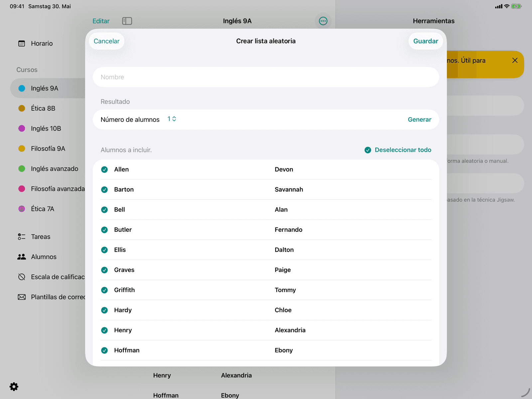Cancel the random list dialog
Viewport: 532px width, 399px height.
106,41
